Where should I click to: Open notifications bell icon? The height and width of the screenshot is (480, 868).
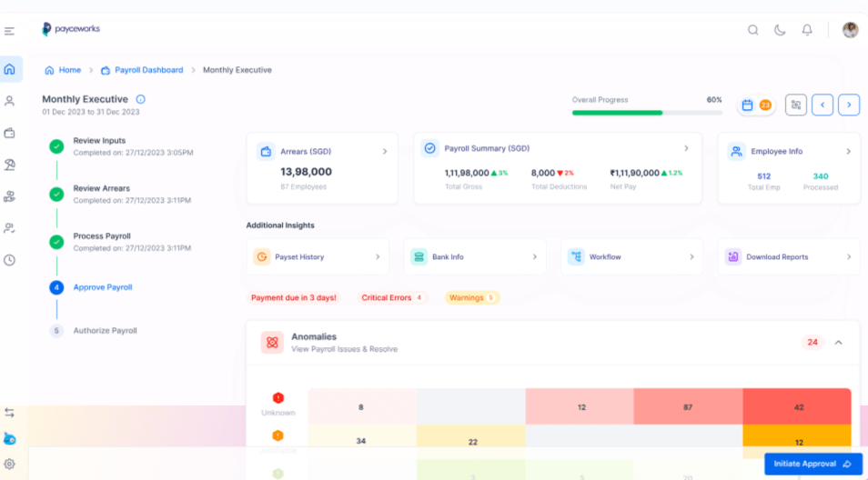click(807, 30)
